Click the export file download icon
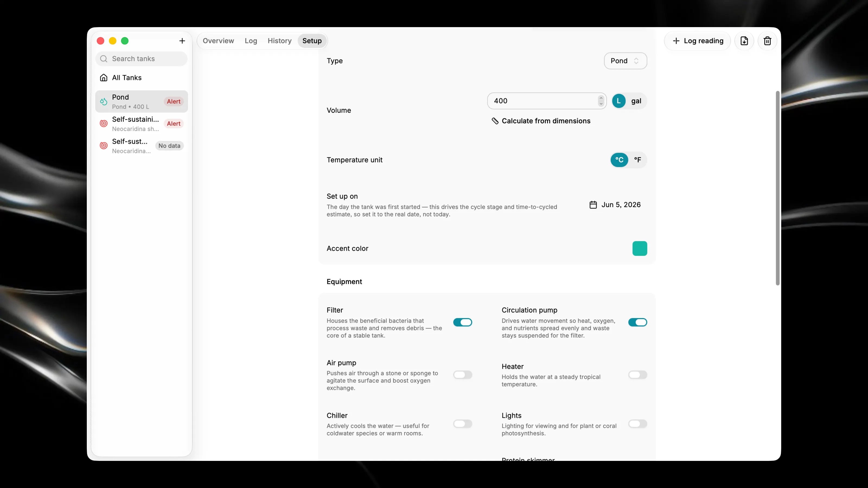 click(x=744, y=41)
